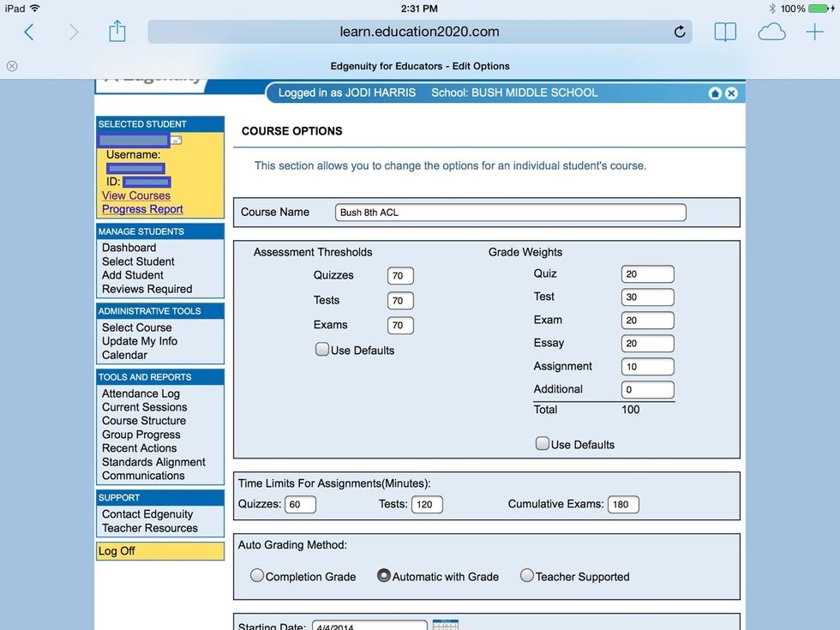Open Safari bookmarks book icon
This screenshot has width=840, height=630.
[725, 32]
